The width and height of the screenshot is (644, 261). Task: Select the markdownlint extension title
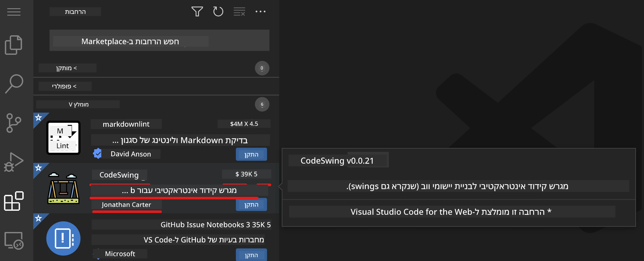coord(126,124)
